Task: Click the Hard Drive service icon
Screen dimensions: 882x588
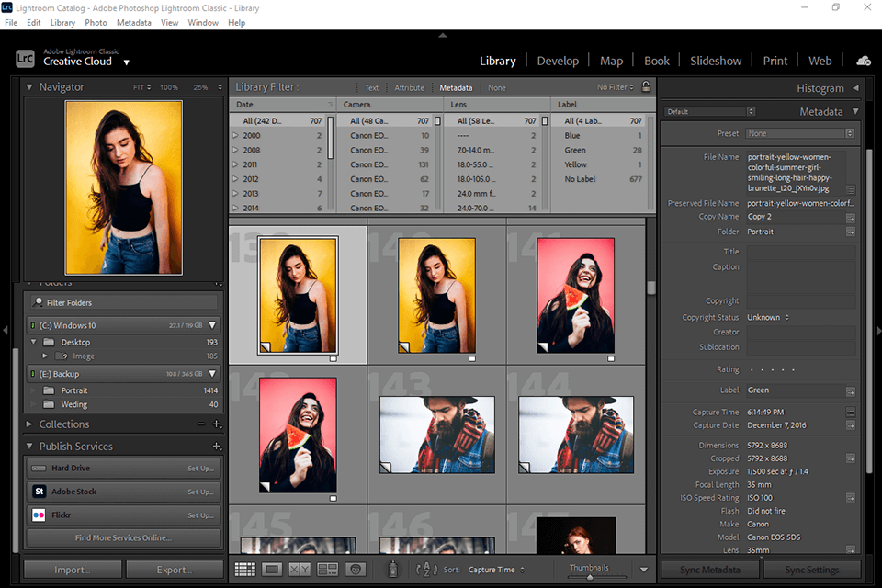Action: [x=39, y=469]
